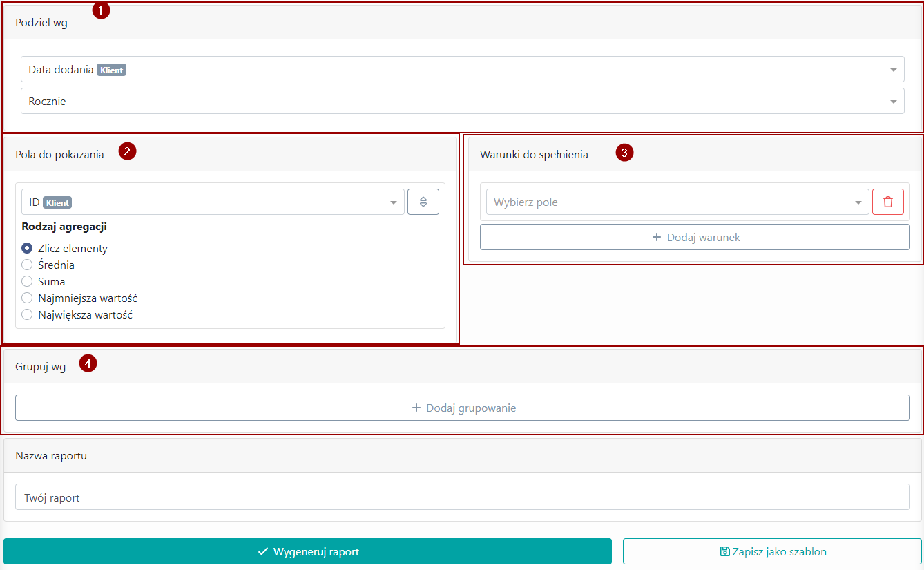Screen dimensions: 924x570
Task: Open the 'ID Klient' field dropdown
Action: pyautogui.click(x=213, y=202)
